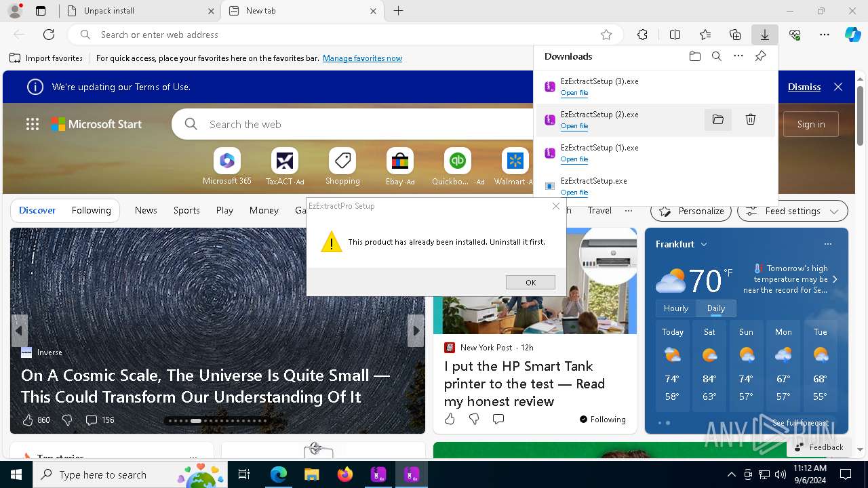The height and width of the screenshot is (488, 868).
Task: Open the Walmart shortcut tile
Action: [515, 167]
